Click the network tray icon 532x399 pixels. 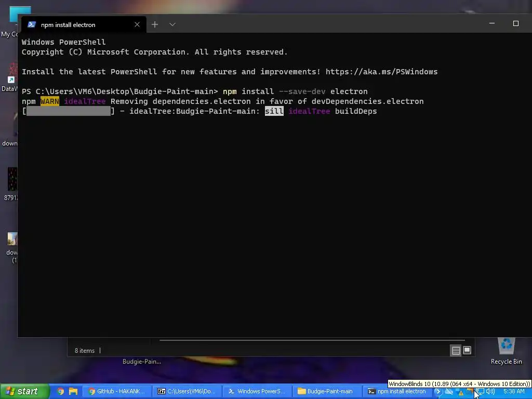click(x=480, y=392)
